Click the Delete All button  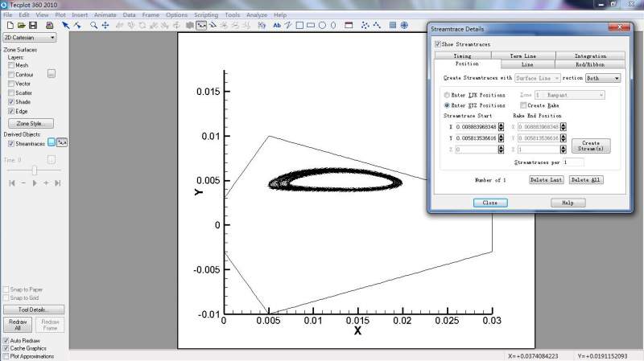586,179
